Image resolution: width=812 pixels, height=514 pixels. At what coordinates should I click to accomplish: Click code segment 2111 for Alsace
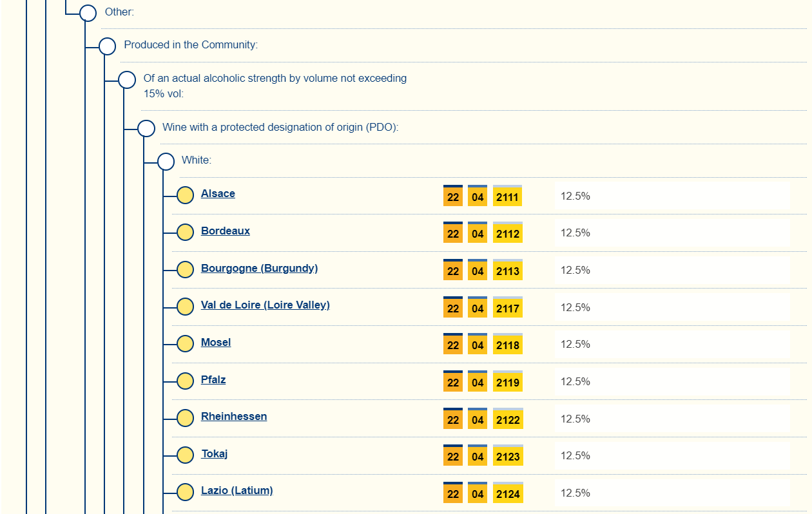pos(507,196)
